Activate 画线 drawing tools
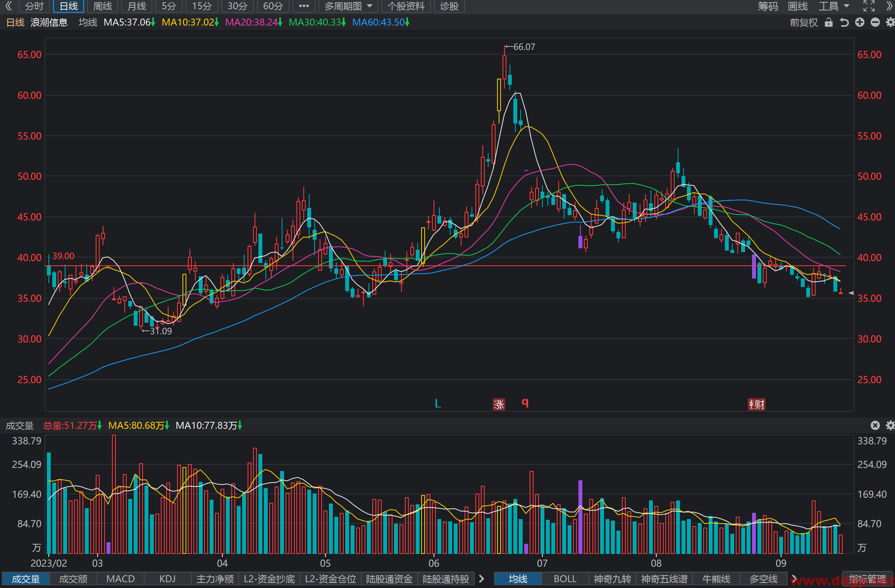 (x=798, y=6)
